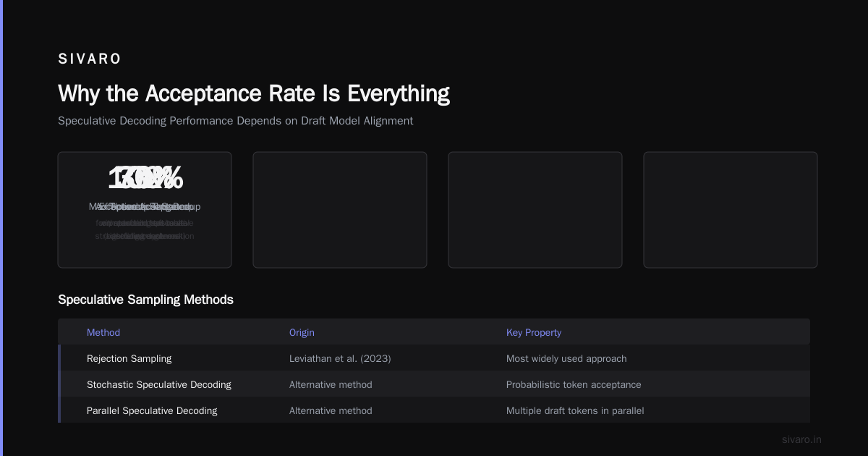
Task: Select the 'Stochastic Speculative Decoding' row label
Action: [159, 384]
